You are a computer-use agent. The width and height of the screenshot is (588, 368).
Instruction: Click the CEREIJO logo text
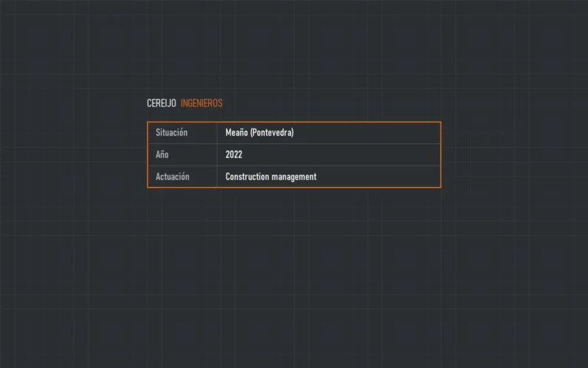(162, 103)
